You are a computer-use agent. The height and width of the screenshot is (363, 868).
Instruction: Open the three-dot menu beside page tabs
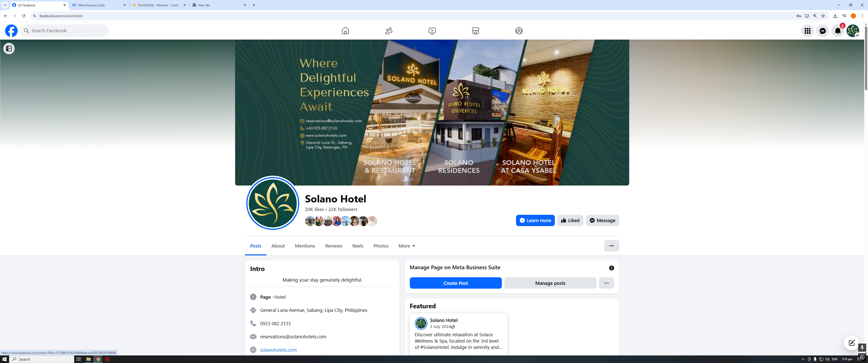611,246
